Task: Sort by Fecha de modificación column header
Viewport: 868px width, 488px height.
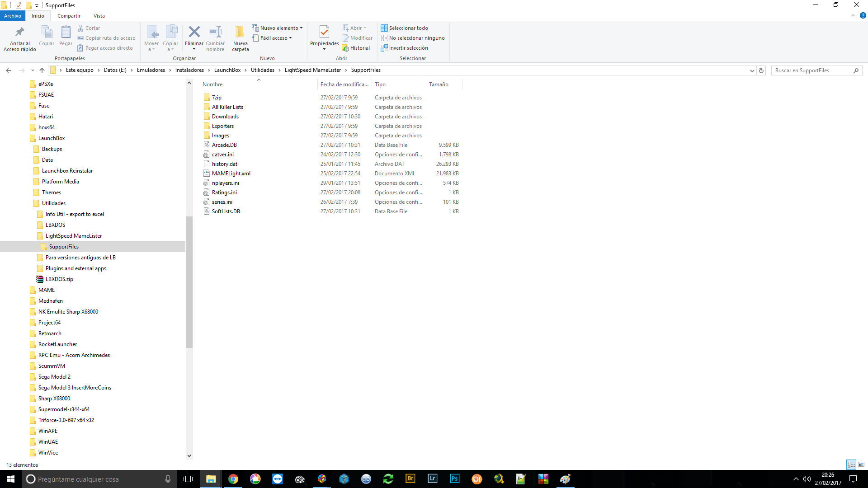Action: [344, 84]
